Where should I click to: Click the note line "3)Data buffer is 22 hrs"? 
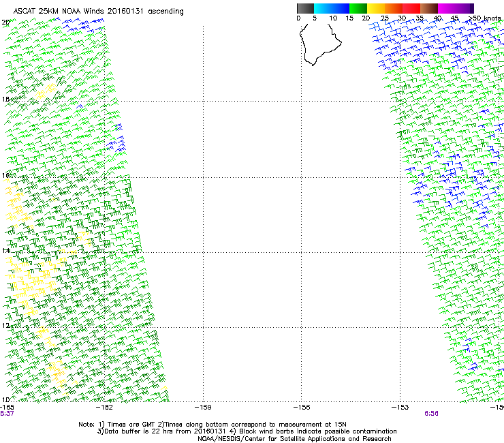tap(247, 431)
